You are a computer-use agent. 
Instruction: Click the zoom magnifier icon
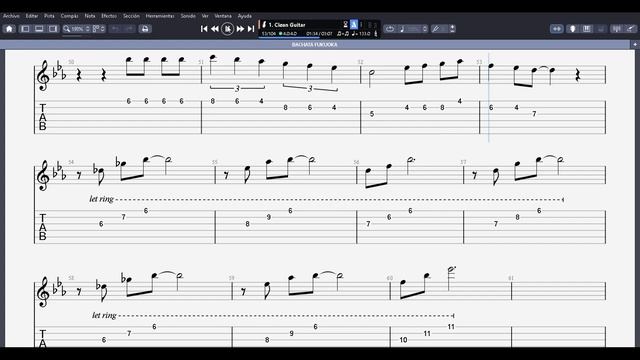67,29
